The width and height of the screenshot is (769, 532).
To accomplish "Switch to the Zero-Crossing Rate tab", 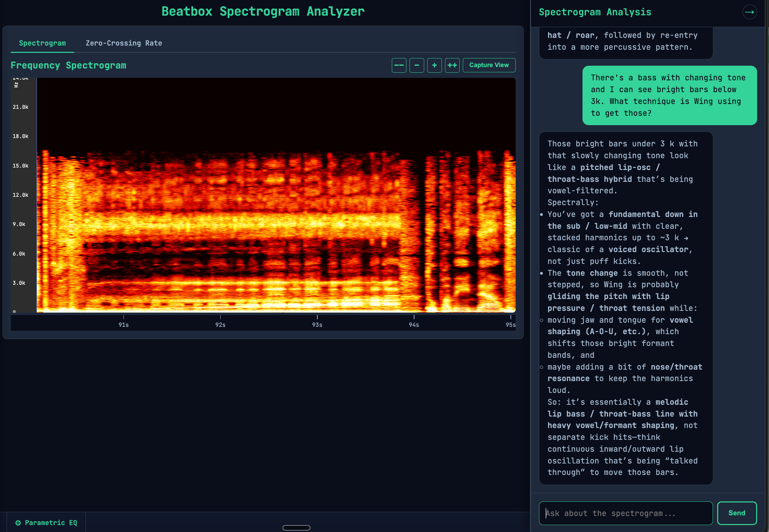I will [x=124, y=43].
